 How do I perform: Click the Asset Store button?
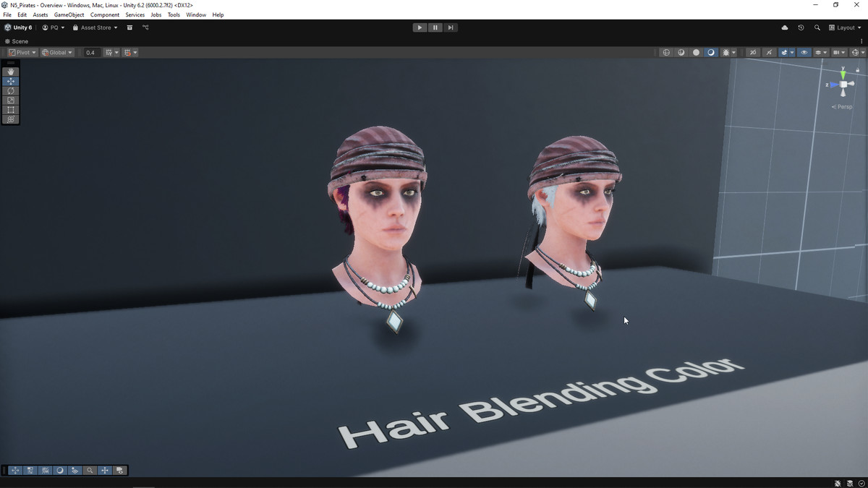pos(95,27)
